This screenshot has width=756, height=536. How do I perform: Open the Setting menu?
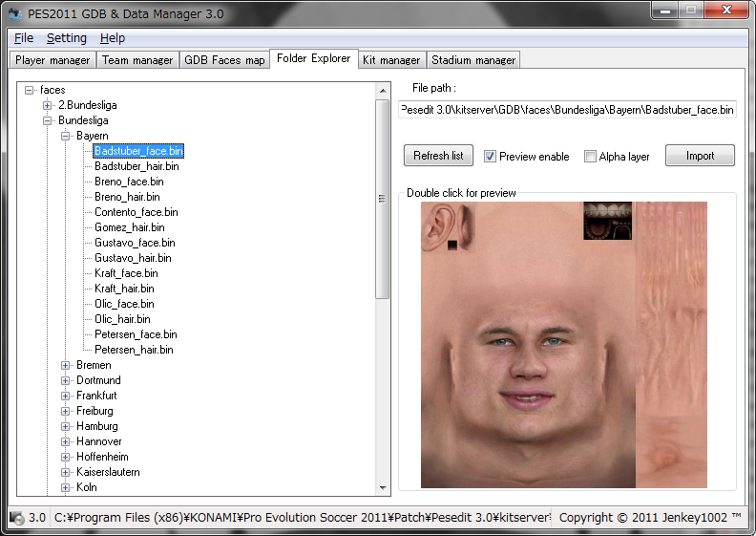[67, 38]
